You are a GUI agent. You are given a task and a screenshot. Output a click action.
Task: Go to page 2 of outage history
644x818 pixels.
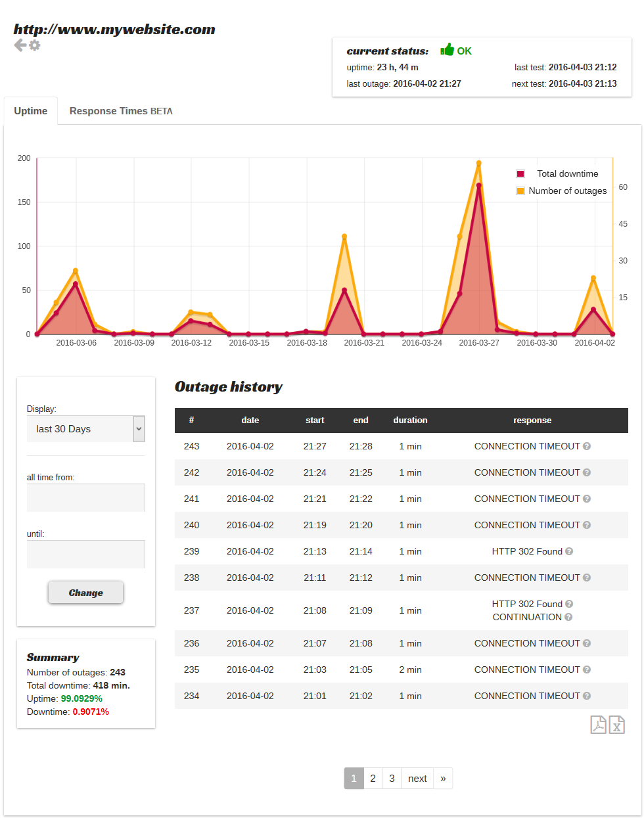[373, 779]
